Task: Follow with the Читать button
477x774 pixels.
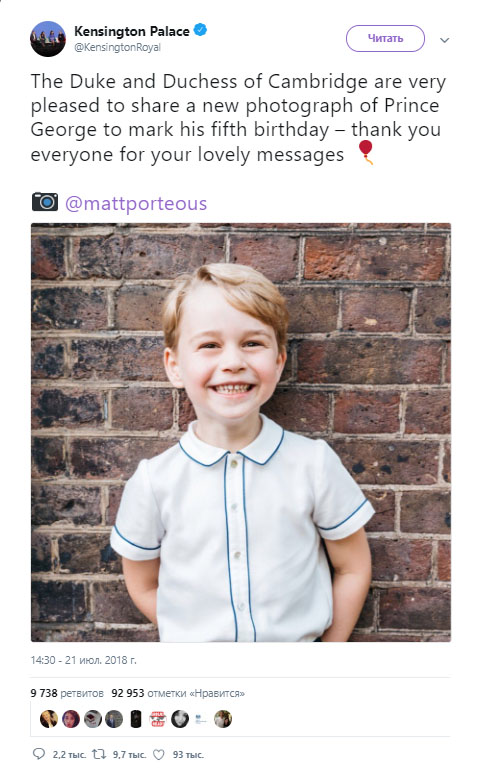Action: click(385, 39)
